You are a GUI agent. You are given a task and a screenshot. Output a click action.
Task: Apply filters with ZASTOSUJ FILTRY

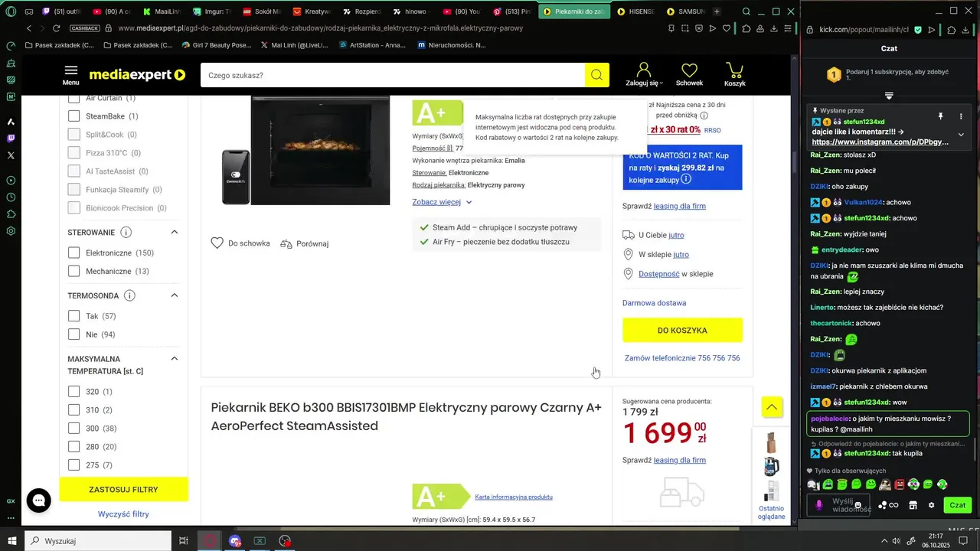[x=123, y=489]
